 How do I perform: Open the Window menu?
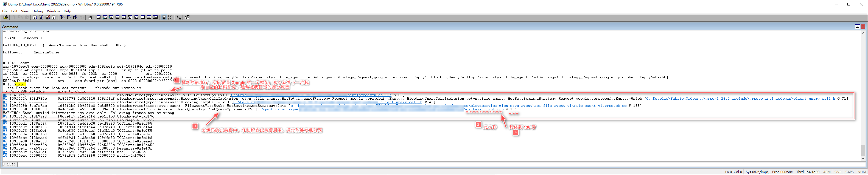(x=53, y=11)
